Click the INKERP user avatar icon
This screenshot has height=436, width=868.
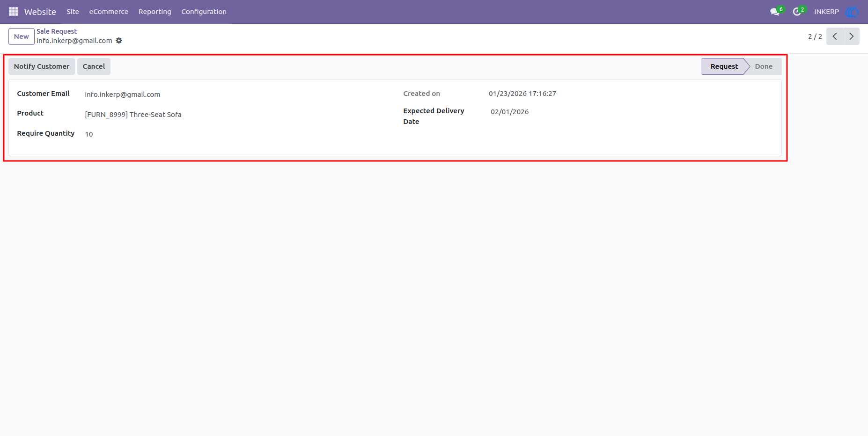tap(852, 12)
